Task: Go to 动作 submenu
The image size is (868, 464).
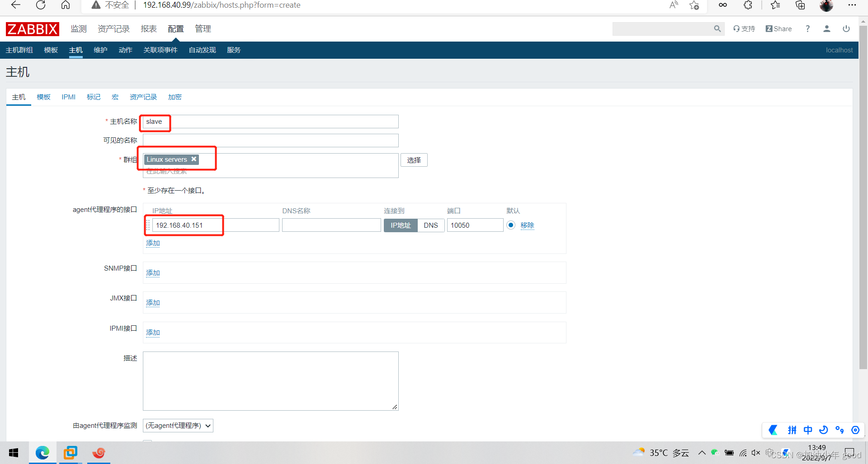Action: click(x=125, y=50)
